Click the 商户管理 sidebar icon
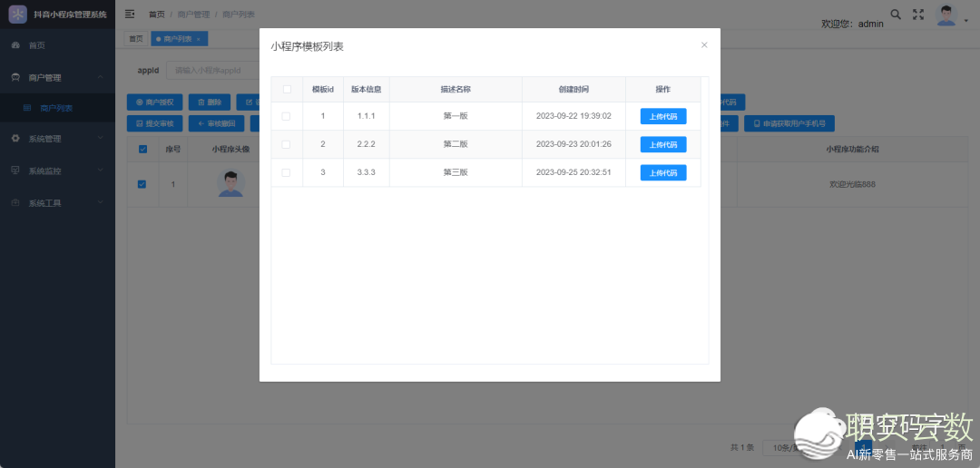Viewport: 980px width, 468px height. [16, 77]
